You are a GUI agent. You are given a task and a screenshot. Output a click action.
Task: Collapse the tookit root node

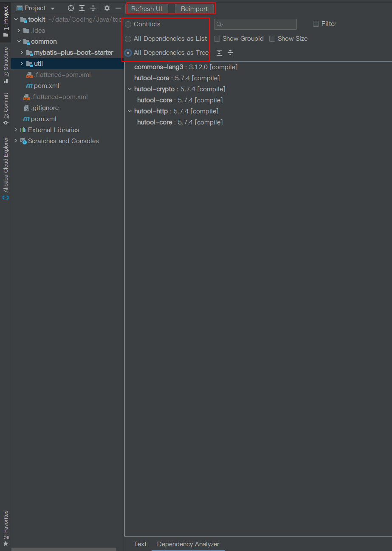click(16, 20)
